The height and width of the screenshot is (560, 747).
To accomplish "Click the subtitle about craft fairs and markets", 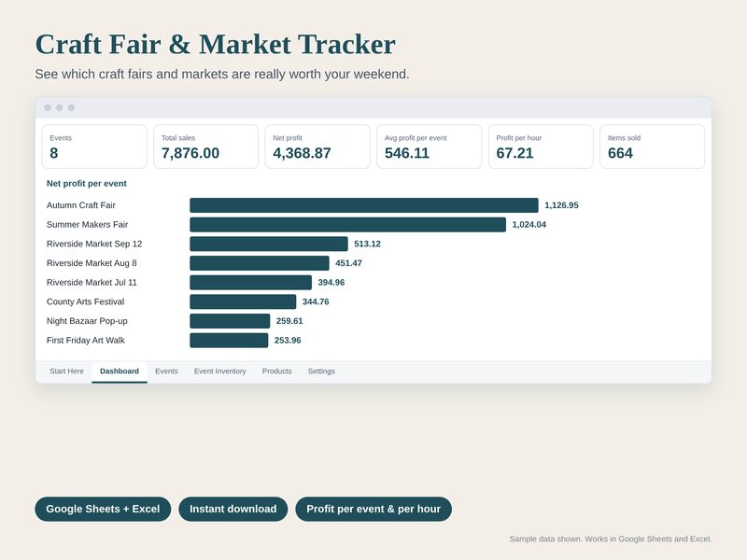I will click(222, 75).
